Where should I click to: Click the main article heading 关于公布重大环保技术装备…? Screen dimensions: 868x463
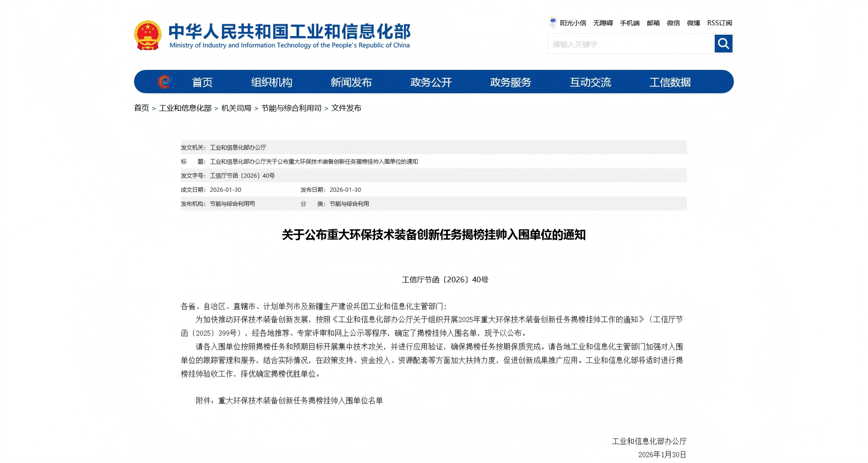434,235
